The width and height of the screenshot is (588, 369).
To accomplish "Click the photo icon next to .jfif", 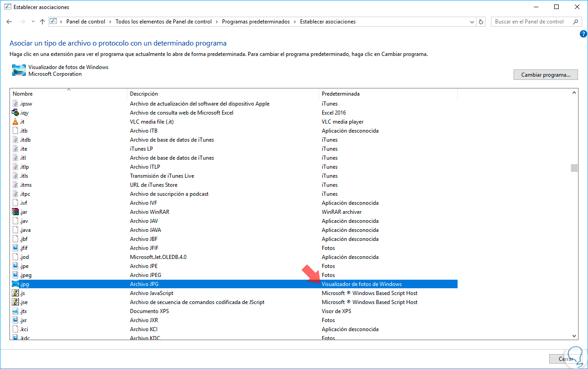I will pos(15,248).
